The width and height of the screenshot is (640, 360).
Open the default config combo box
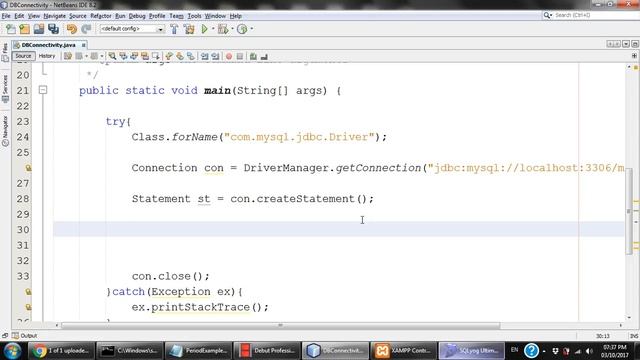[132, 29]
